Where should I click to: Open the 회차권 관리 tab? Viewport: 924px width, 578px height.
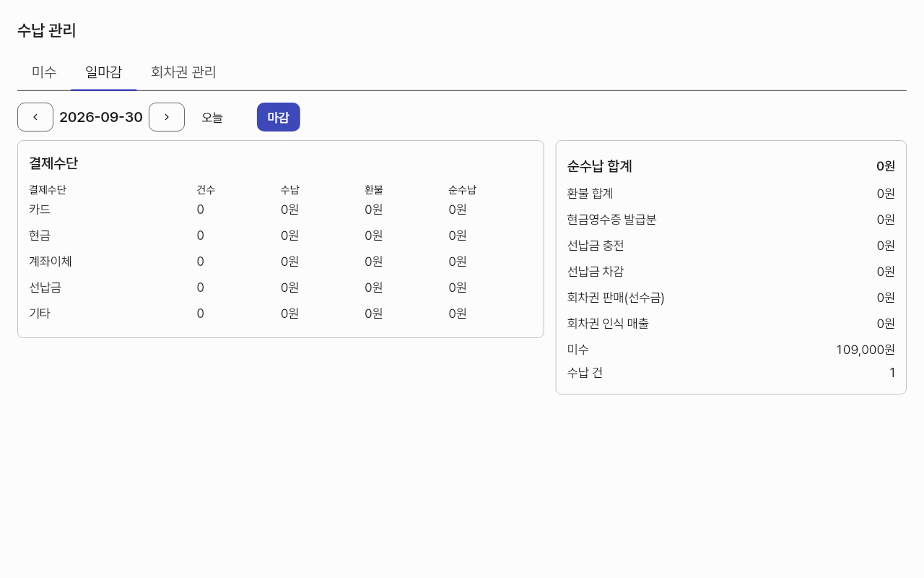pyautogui.click(x=183, y=72)
